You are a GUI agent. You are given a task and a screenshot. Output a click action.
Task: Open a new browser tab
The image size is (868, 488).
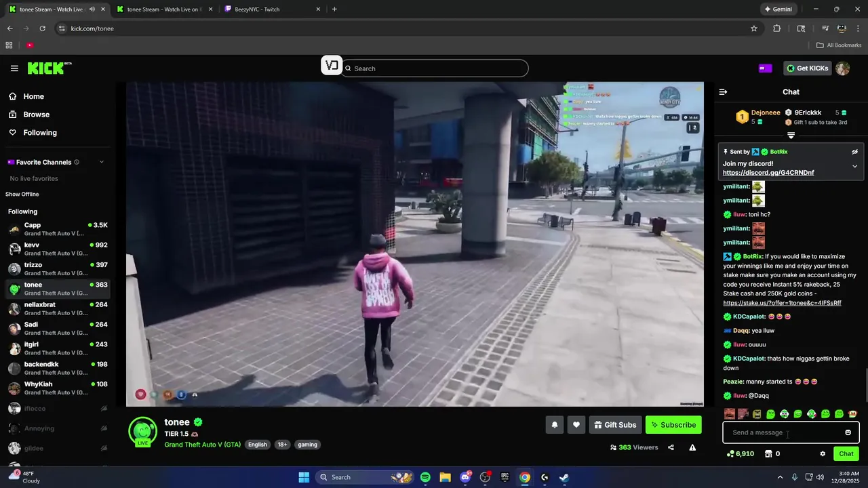coord(334,9)
